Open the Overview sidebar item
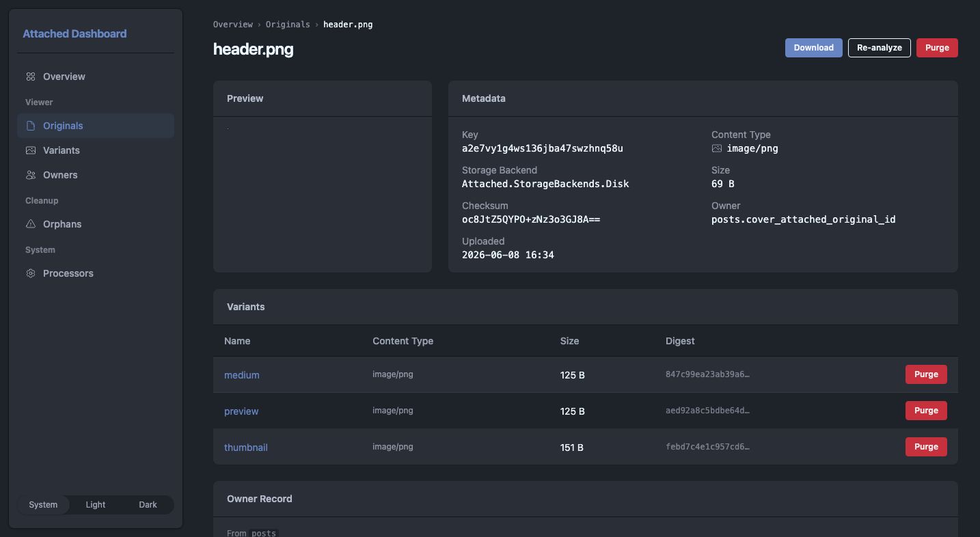 [96, 77]
